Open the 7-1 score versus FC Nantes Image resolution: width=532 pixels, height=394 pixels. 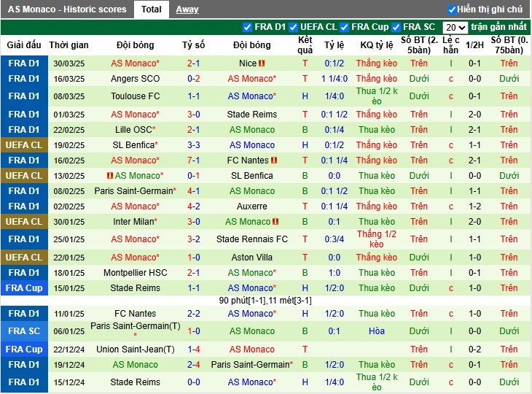(x=193, y=160)
